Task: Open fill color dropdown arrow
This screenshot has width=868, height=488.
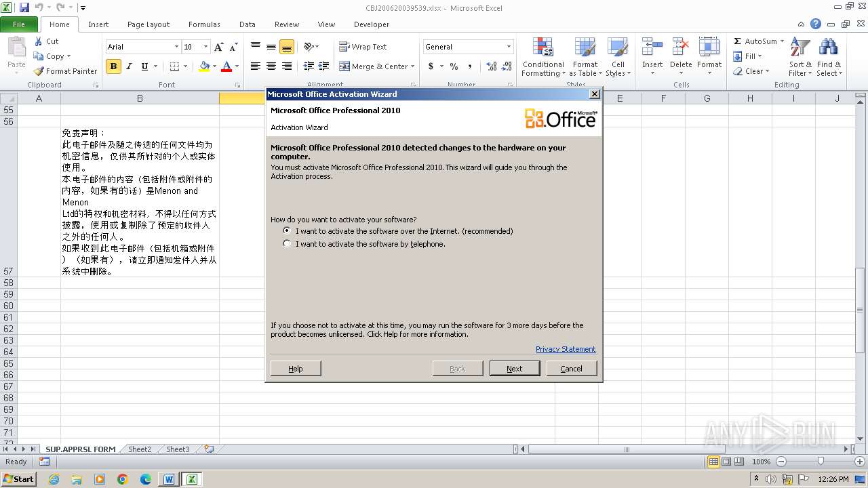Action: [x=214, y=66]
